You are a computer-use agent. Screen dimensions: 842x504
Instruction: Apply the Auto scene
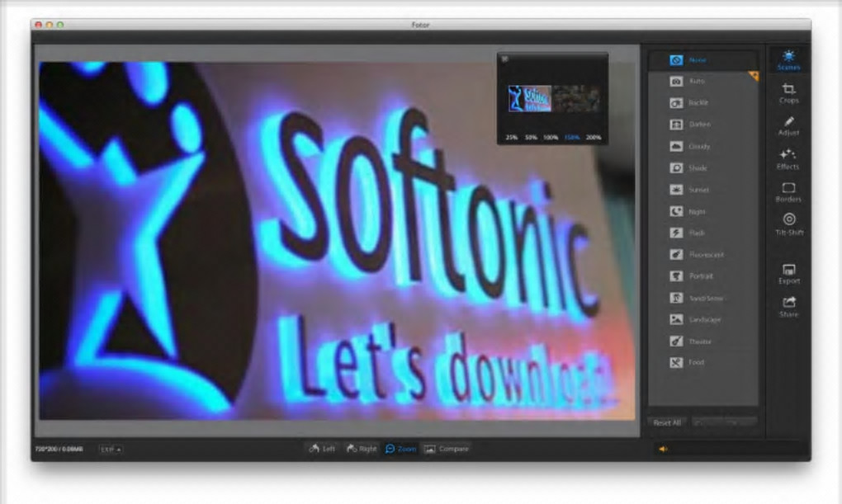(702, 81)
